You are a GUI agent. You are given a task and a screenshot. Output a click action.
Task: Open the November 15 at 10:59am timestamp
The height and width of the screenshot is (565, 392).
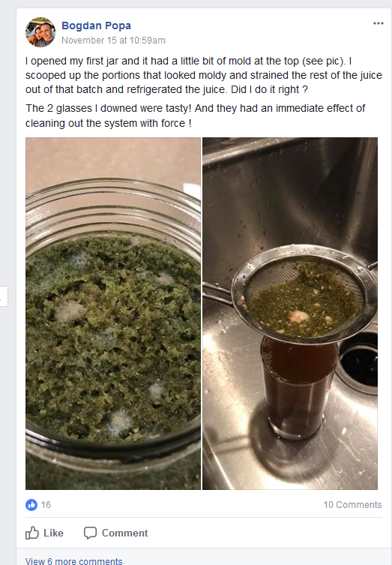pyautogui.click(x=113, y=41)
